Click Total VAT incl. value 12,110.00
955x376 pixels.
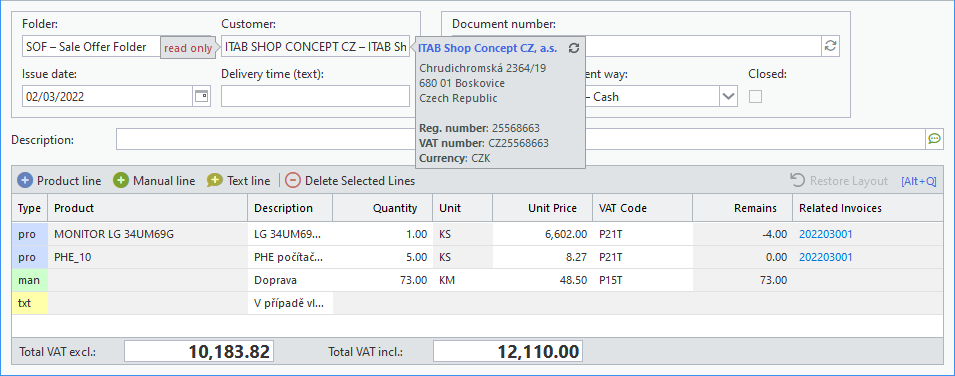pos(507,352)
